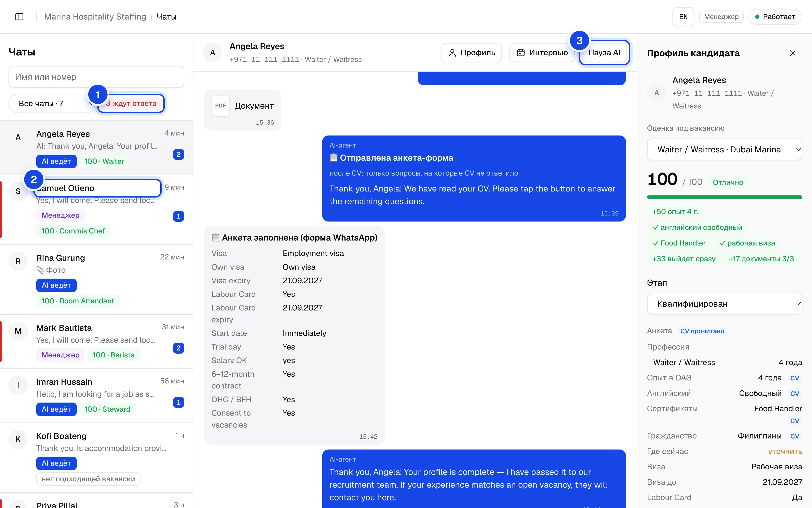
Task: Open Samuel Otieno chat
Action: (x=97, y=210)
